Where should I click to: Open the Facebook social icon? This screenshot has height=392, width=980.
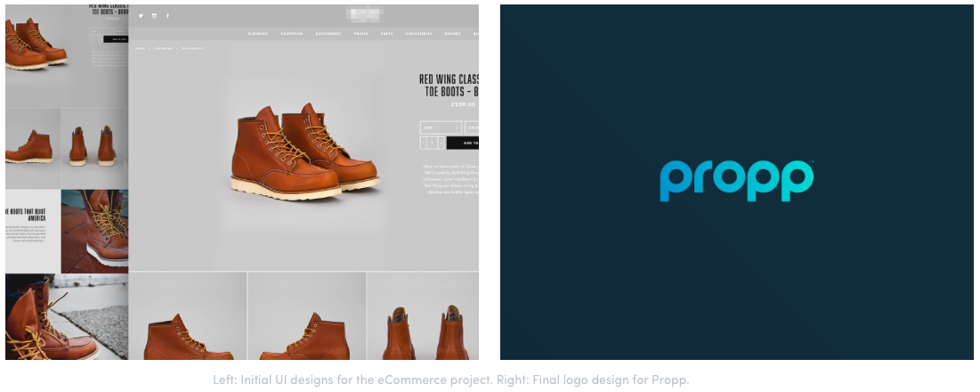click(x=167, y=16)
